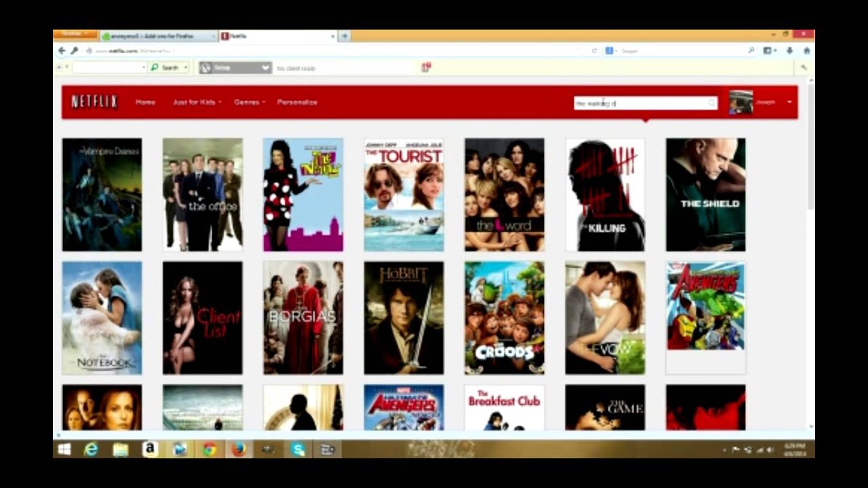
Task: Click the clock in the taskbar
Action: (x=794, y=450)
